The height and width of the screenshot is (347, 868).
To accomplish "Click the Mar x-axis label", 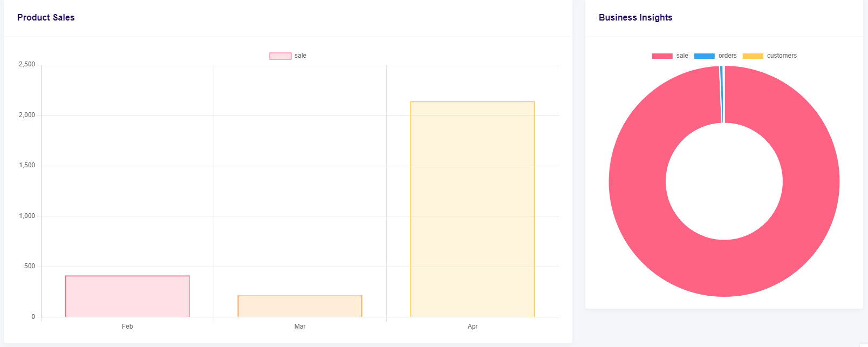I will 300,326.
